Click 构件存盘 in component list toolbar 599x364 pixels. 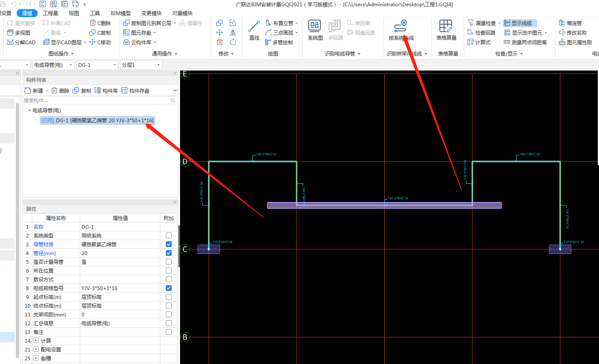coord(135,91)
